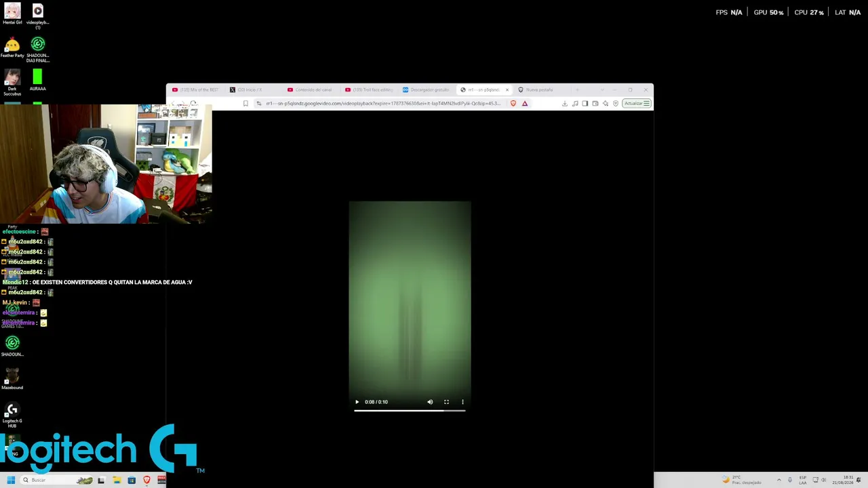Open the weather widget showing 21°C
Image resolution: width=868 pixels, height=488 pixels.
[742, 480]
